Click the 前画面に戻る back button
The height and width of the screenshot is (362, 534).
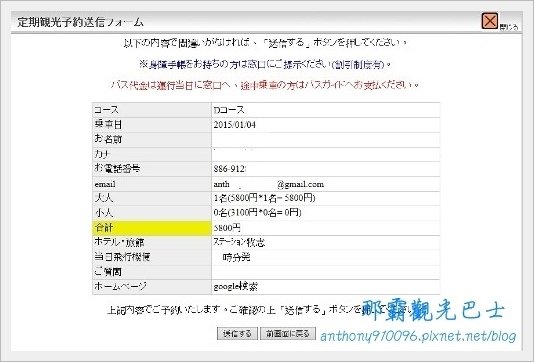click(x=288, y=333)
